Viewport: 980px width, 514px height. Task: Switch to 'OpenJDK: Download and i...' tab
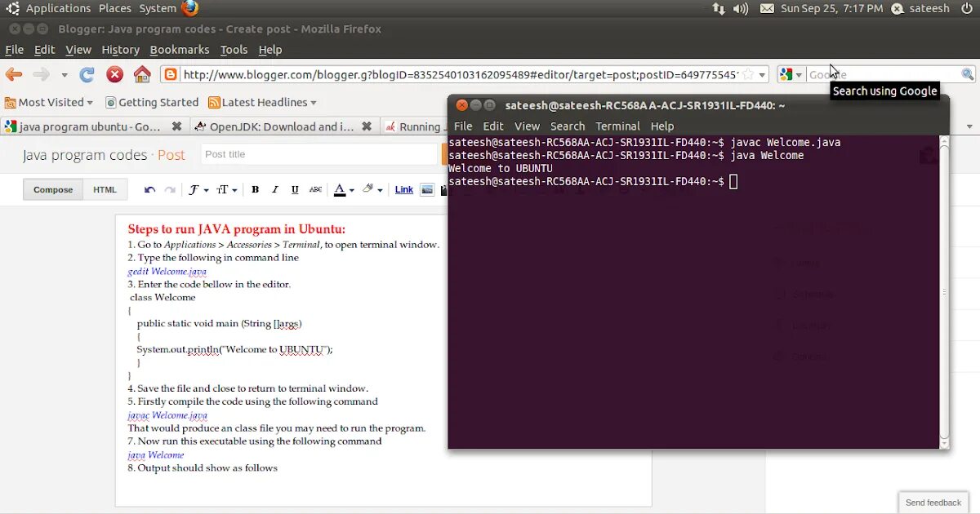[282, 126]
